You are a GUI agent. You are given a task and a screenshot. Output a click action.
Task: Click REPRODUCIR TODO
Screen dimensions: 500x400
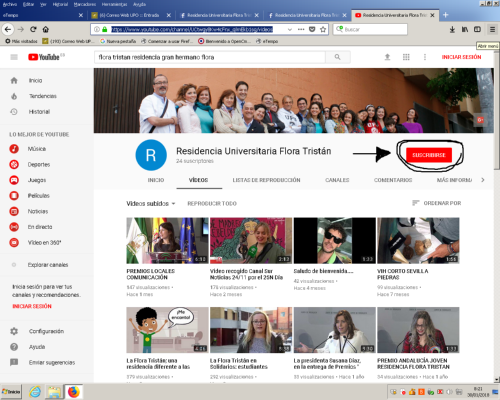pyautogui.click(x=212, y=203)
